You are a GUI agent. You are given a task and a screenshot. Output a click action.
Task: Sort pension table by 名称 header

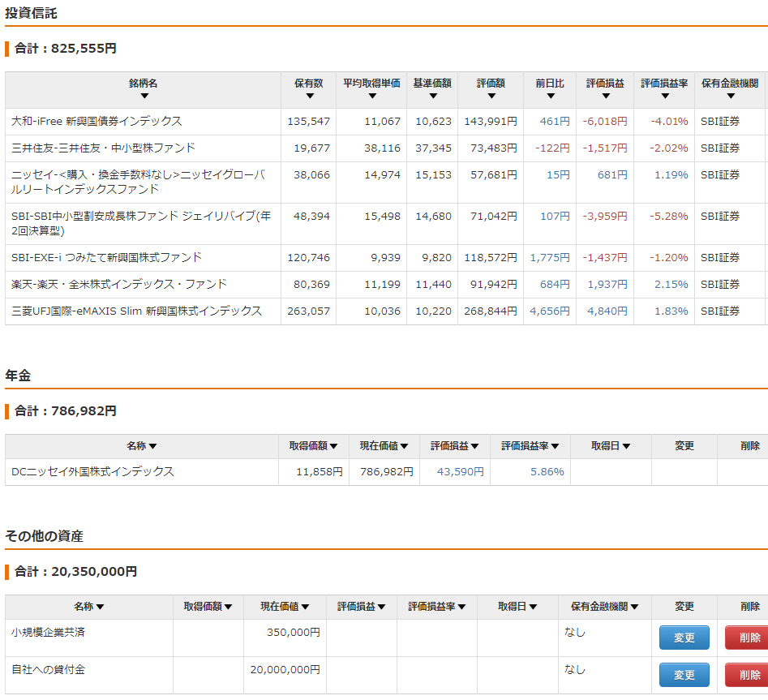click(x=142, y=446)
